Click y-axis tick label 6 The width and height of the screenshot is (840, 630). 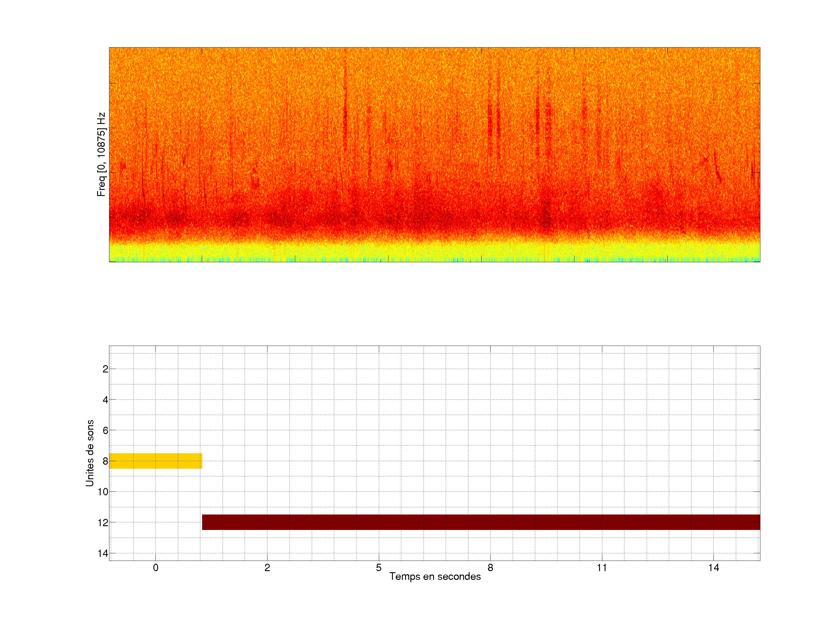tap(105, 430)
